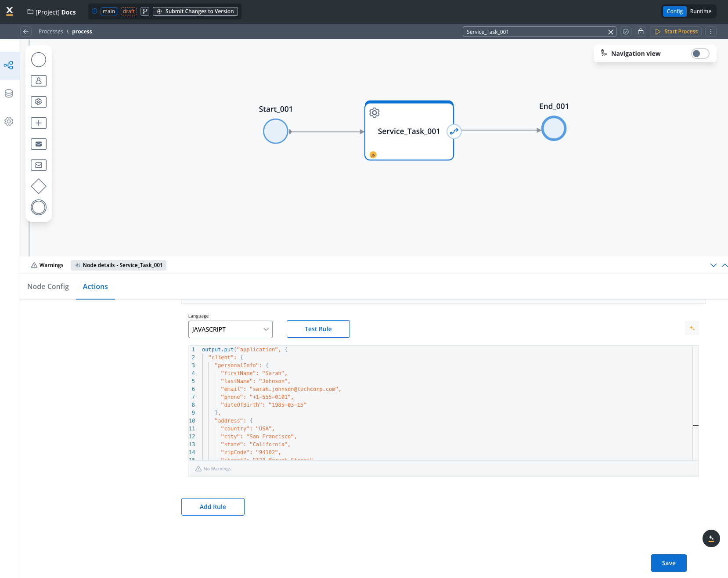Click the Save button

click(669, 563)
